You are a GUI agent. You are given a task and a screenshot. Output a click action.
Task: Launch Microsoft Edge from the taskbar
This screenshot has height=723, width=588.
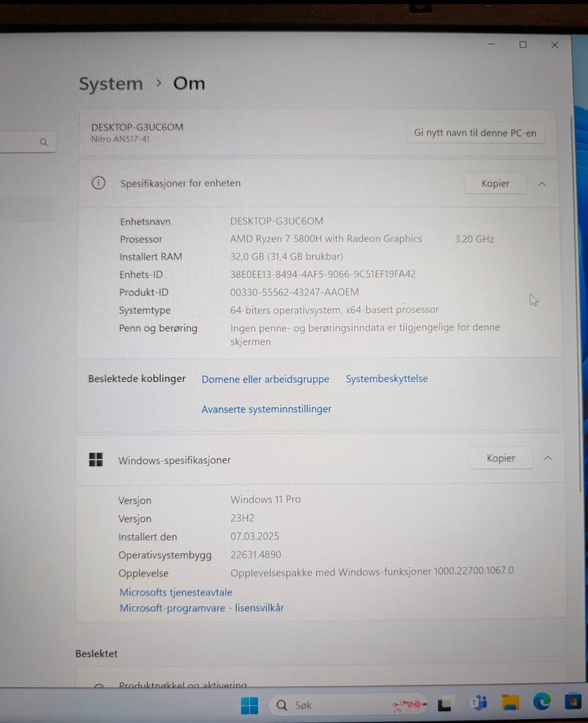click(x=542, y=702)
